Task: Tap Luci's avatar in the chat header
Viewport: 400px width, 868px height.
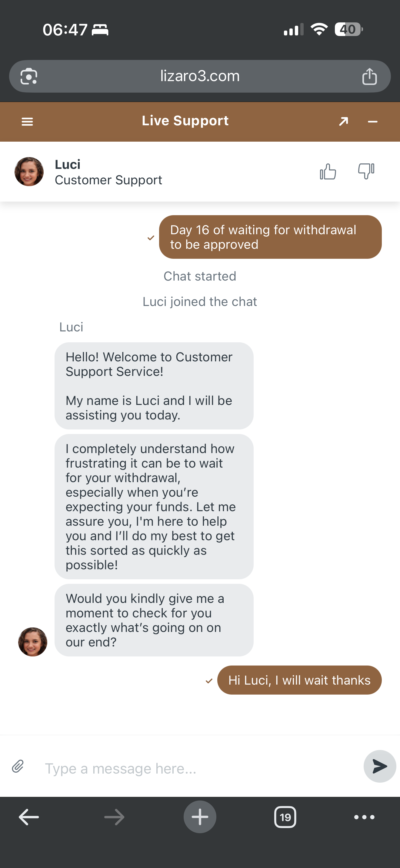Action: (29, 172)
